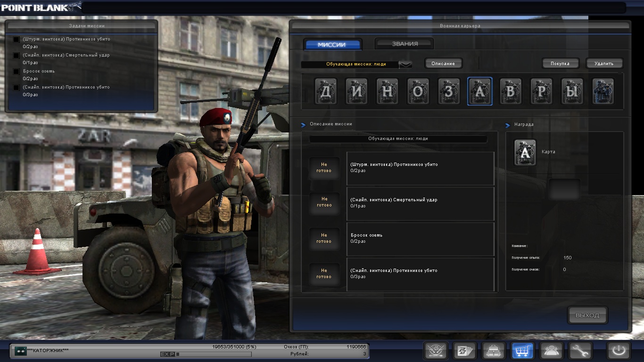Click mission row (Штурм. винтовка) Противников убито 0/2раз

421,168
